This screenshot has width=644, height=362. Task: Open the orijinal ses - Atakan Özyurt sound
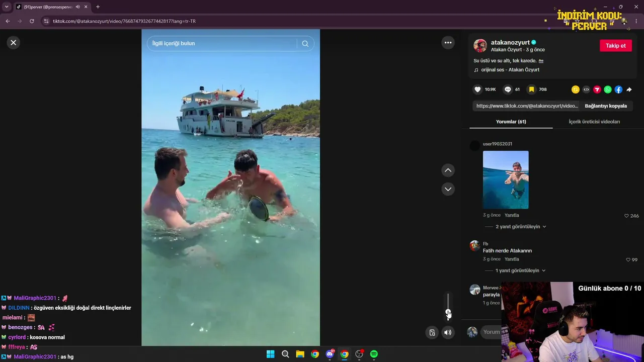click(510, 70)
